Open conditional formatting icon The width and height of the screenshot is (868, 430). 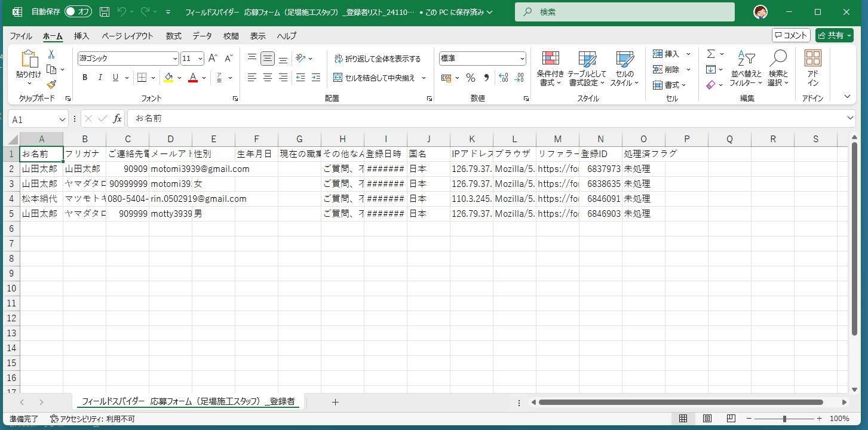click(550, 69)
